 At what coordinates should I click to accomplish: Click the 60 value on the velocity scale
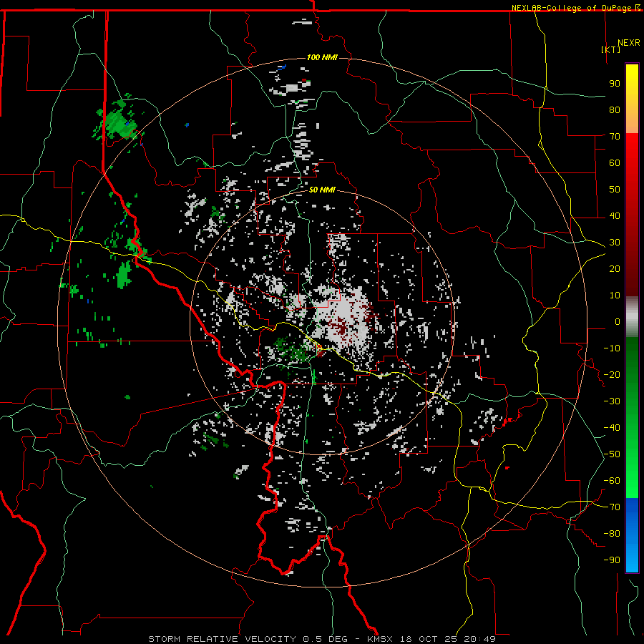click(x=615, y=162)
